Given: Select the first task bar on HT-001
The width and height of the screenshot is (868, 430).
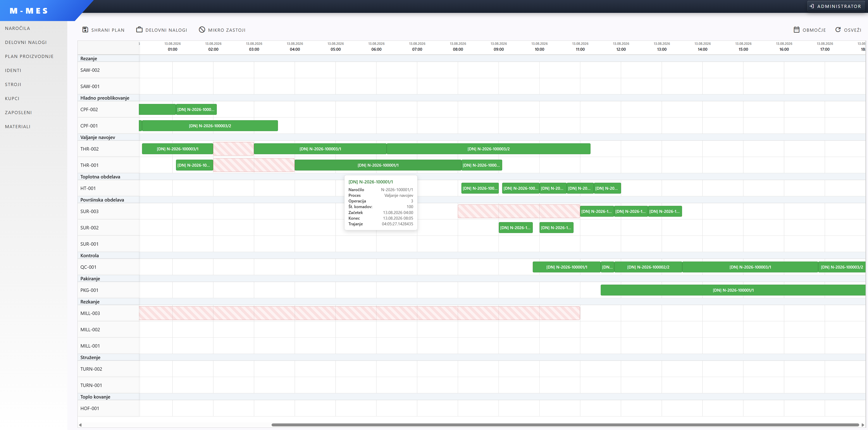Looking at the screenshot, I should (480, 188).
